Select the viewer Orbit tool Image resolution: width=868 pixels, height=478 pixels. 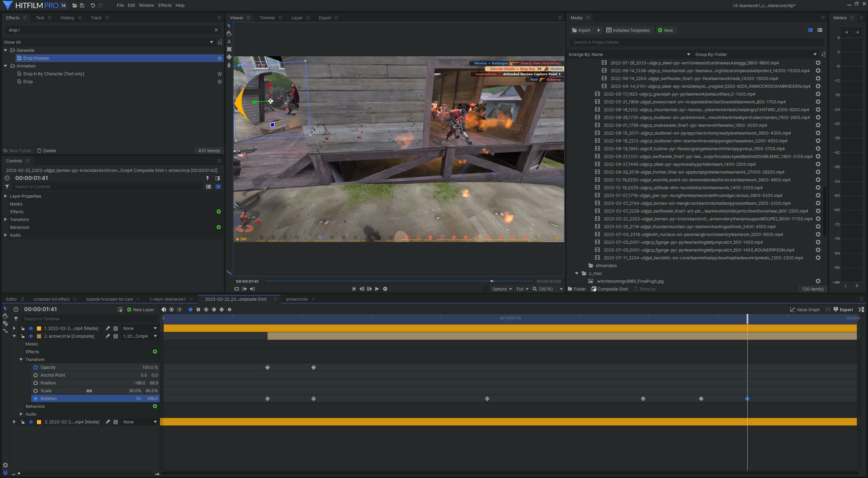[x=229, y=57]
